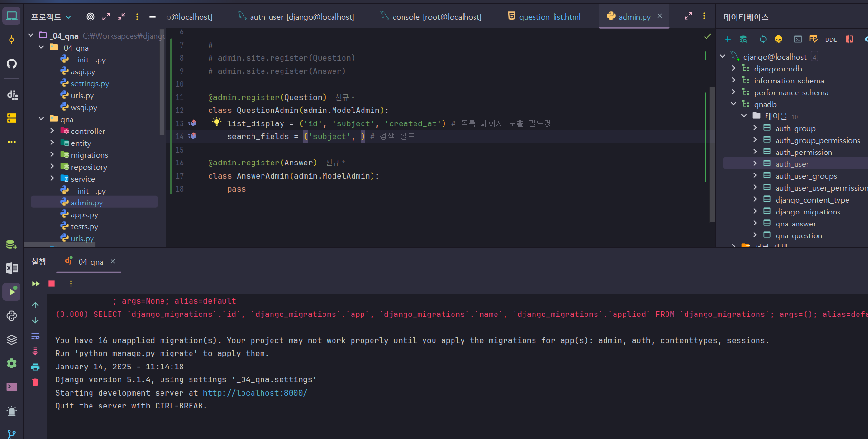Click the Collapse All icon in Project panel

(121, 17)
